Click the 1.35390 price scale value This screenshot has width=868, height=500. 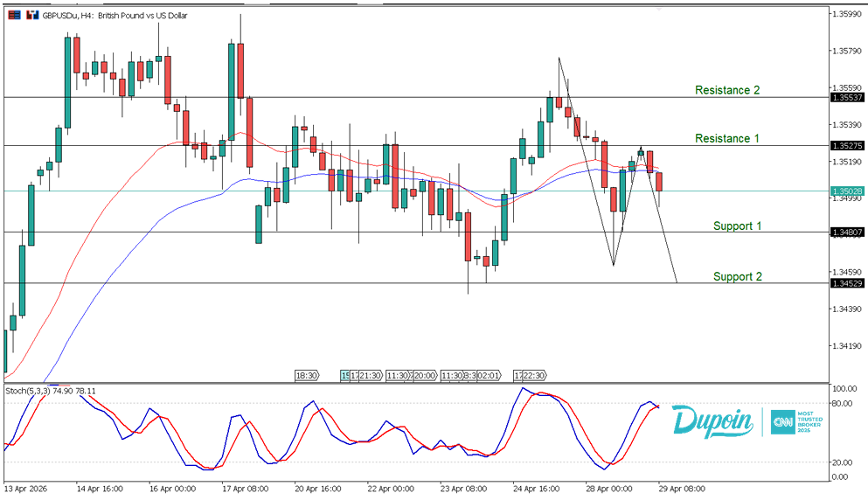847,125
